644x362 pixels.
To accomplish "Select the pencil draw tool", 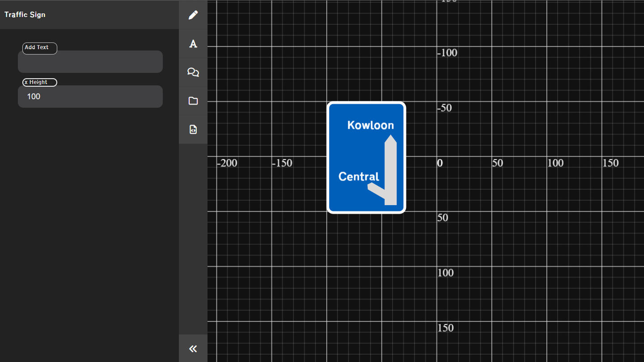I will tap(193, 15).
